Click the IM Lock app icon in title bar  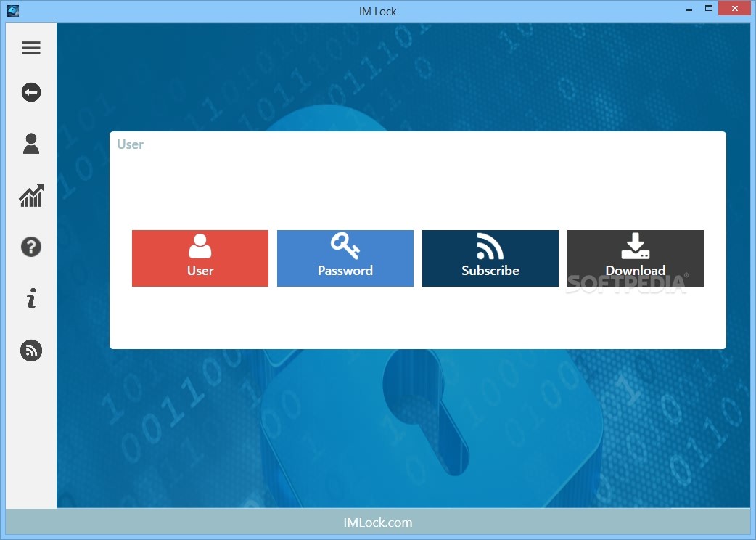pyautogui.click(x=13, y=10)
